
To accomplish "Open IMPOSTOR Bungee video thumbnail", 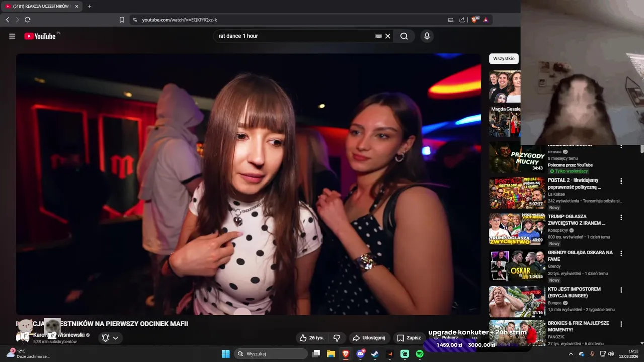I will pyautogui.click(x=517, y=301).
